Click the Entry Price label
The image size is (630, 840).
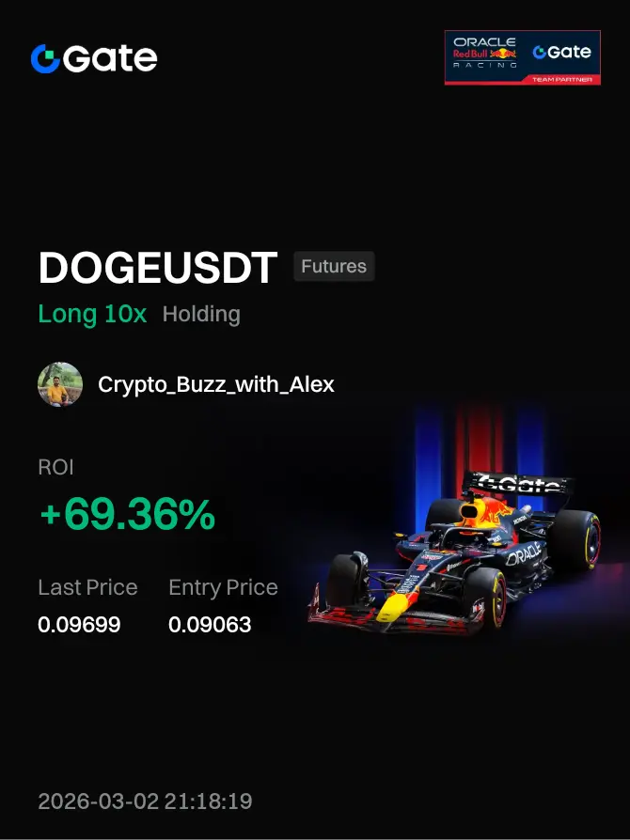point(223,587)
